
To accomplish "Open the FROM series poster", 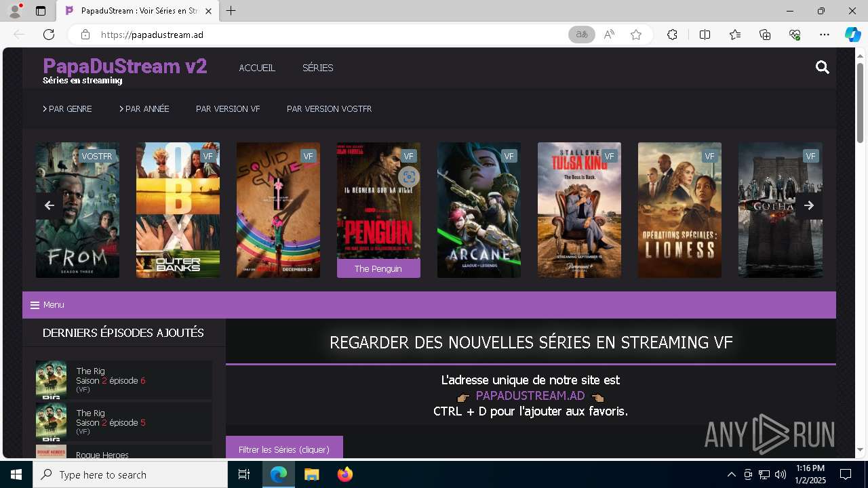I will pos(77,210).
